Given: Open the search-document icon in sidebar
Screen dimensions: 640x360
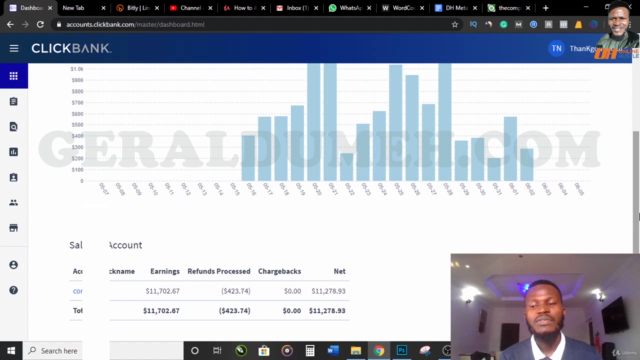Looking at the screenshot, I should point(13,127).
